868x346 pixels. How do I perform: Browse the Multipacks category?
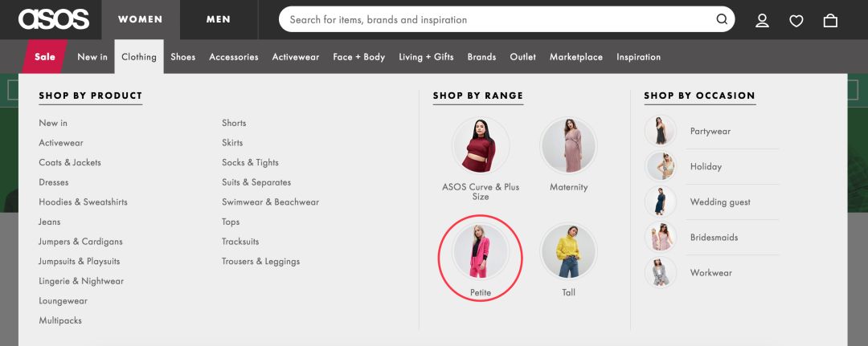[x=60, y=320]
